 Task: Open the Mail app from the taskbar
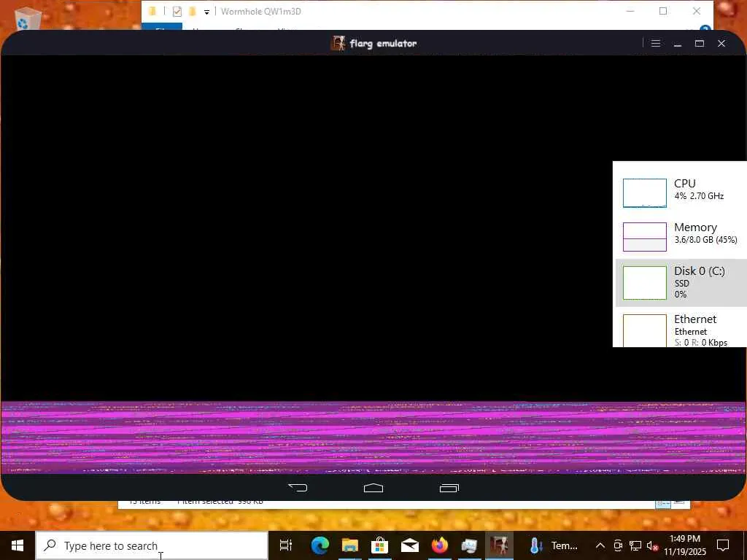click(x=410, y=545)
